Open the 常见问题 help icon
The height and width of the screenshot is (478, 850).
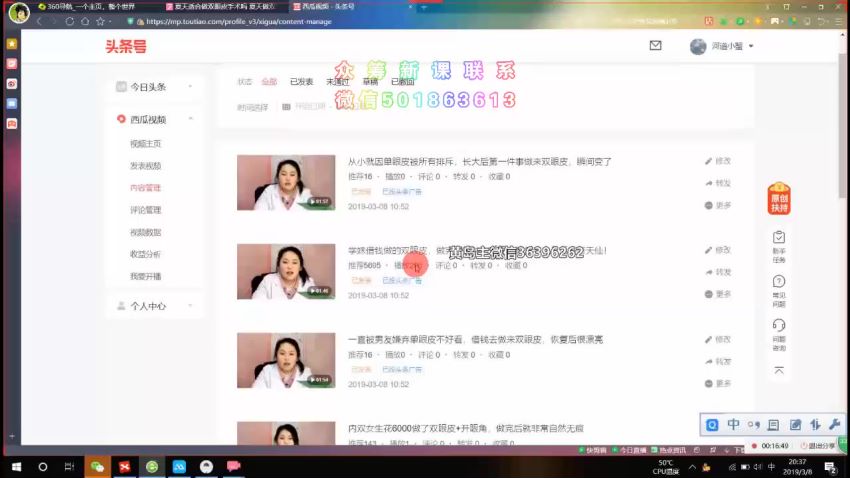click(779, 291)
